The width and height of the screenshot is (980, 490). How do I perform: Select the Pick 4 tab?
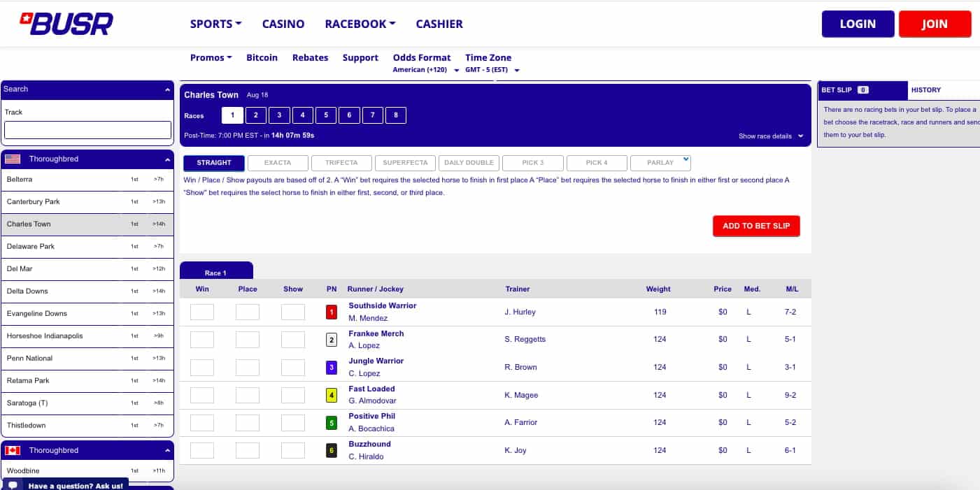point(597,163)
